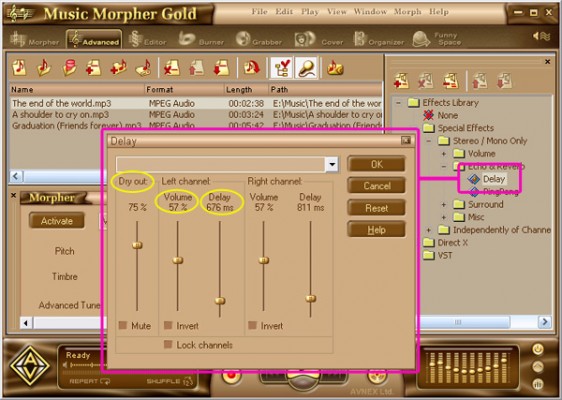The width and height of the screenshot is (562, 400).
Task: Confirm the Delay dialog with OK
Action: [x=376, y=164]
